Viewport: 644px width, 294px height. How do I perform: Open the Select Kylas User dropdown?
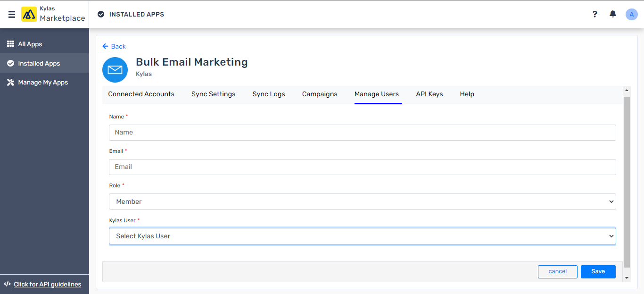point(362,236)
